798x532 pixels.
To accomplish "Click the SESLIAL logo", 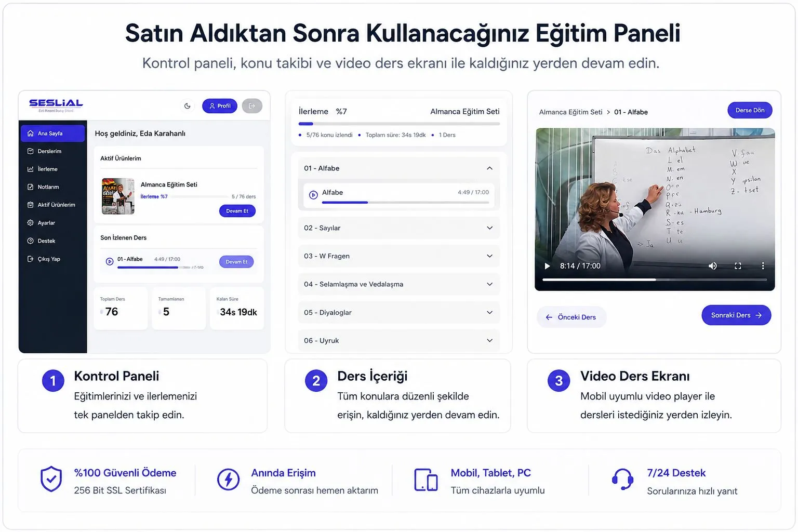I will click(56, 105).
